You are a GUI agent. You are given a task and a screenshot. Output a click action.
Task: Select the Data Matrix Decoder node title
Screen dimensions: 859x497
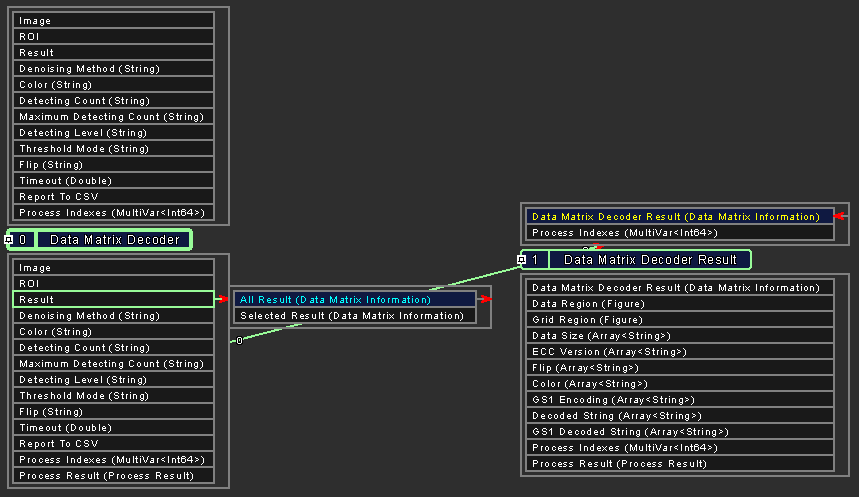pos(114,239)
